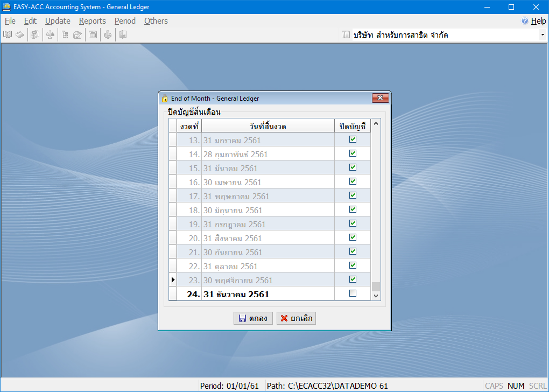The image size is (549, 392).
Task: Click the open book toolbar icon
Action: click(8, 35)
